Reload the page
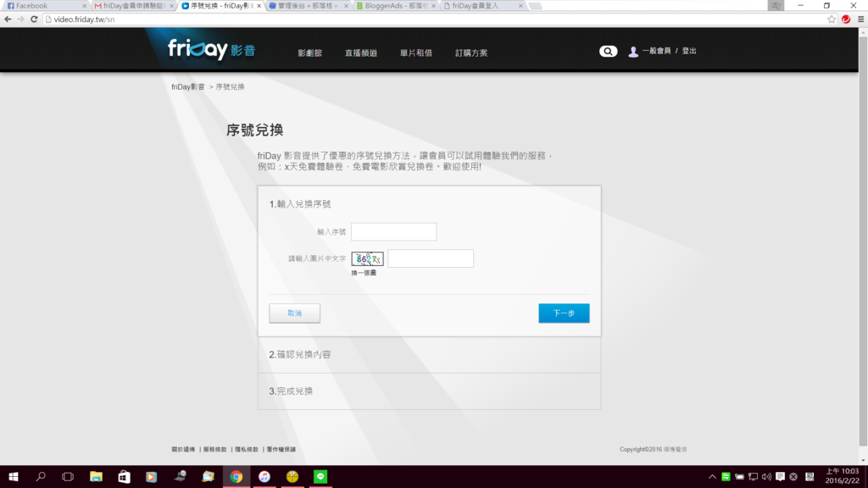868x488 pixels. pyautogui.click(x=34, y=19)
